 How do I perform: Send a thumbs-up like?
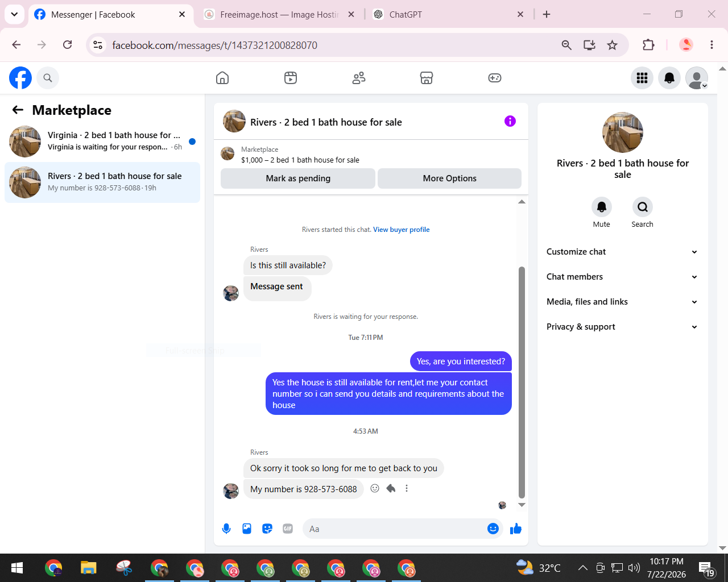pos(516,529)
